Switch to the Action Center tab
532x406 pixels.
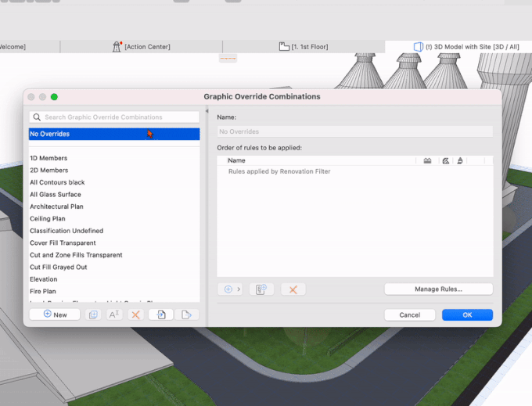pyautogui.click(x=142, y=47)
